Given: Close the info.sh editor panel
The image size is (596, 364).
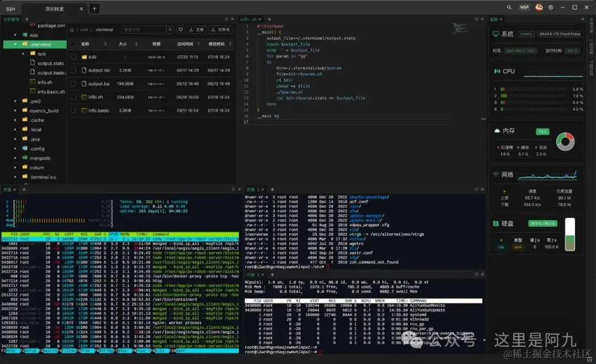Looking at the screenshot, I should coord(483,19).
